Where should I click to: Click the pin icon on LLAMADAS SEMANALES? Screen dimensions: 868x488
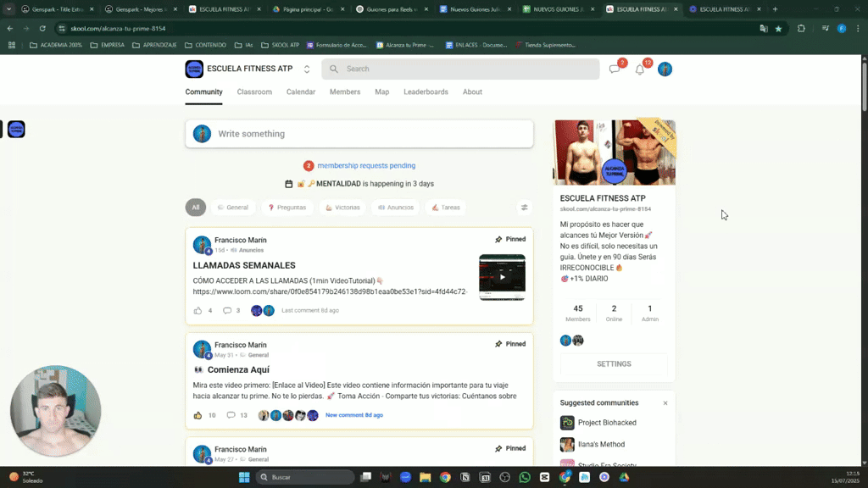pyautogui.click(x=498, y=239)
